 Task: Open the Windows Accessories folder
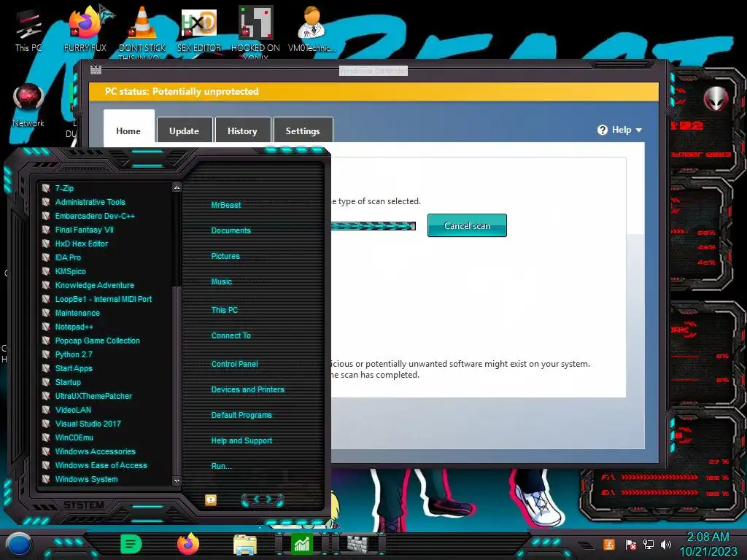[x=96, y=451]
